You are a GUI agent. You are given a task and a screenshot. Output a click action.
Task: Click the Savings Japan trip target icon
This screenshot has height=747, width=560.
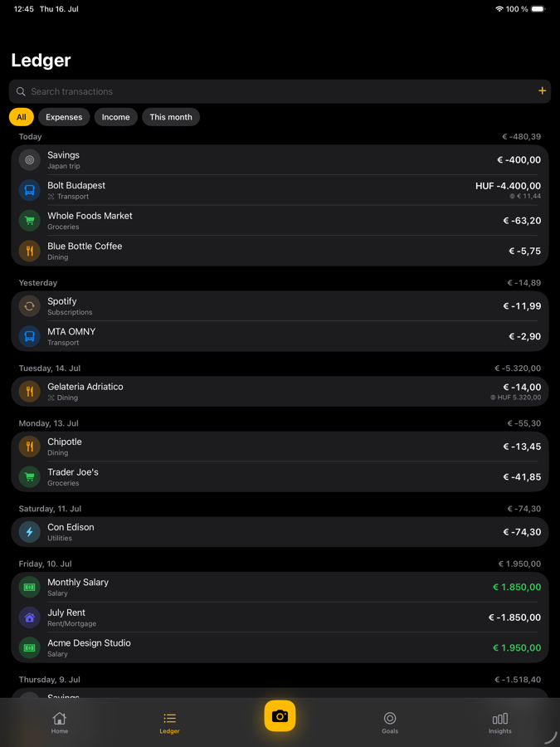click(x=30, y=159)
